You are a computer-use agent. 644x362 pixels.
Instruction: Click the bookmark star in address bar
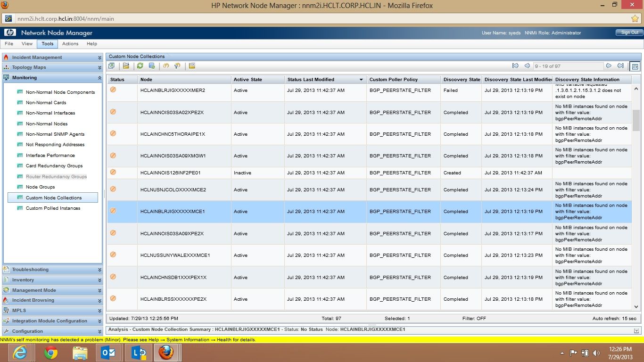[635, 19]
